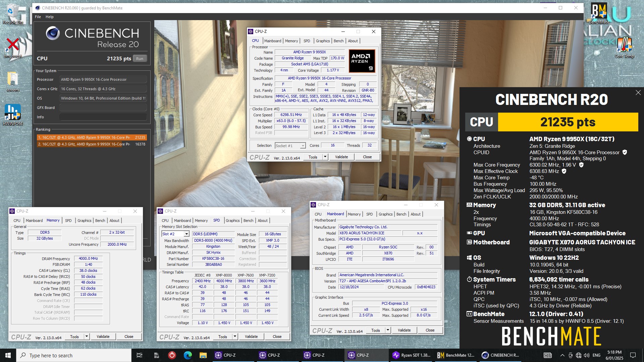644x362 pixels.
Task: Click the verified shield next to CPUID
Action: [x=625, y=152]
